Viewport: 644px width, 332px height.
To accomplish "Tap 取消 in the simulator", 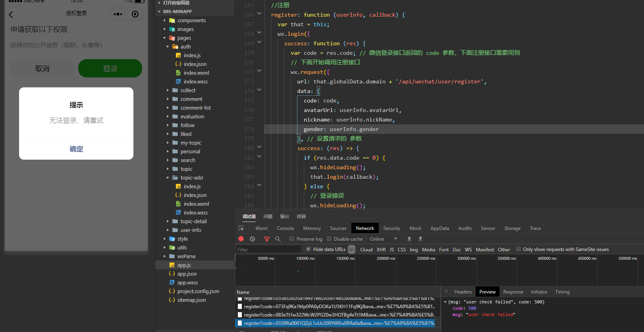I will click(42, 68).
